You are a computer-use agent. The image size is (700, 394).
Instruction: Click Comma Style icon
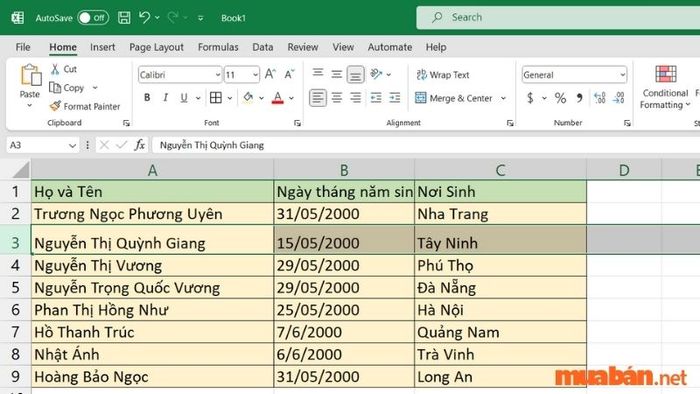coord(579,98)
